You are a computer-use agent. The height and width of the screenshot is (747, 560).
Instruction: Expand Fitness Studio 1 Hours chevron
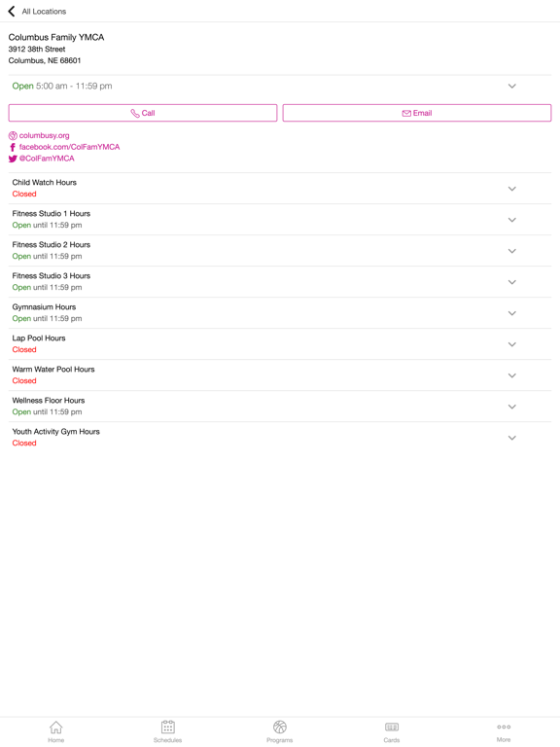(x=512, y=220)
